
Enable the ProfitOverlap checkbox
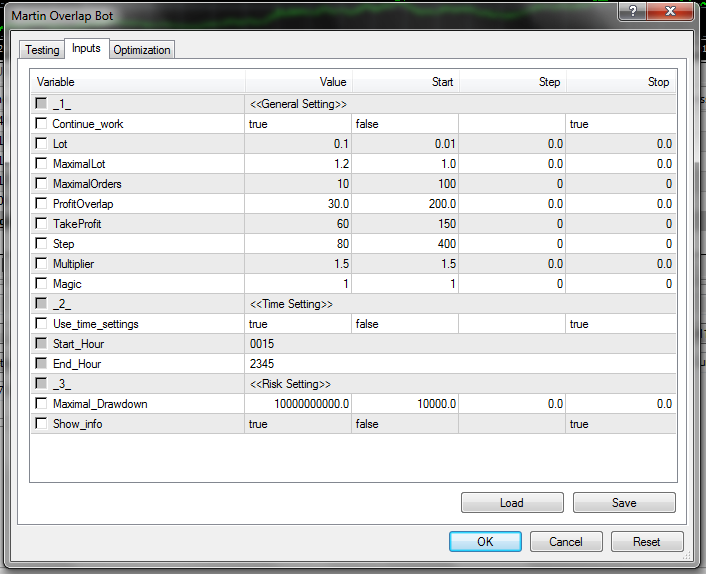point(41,203)
